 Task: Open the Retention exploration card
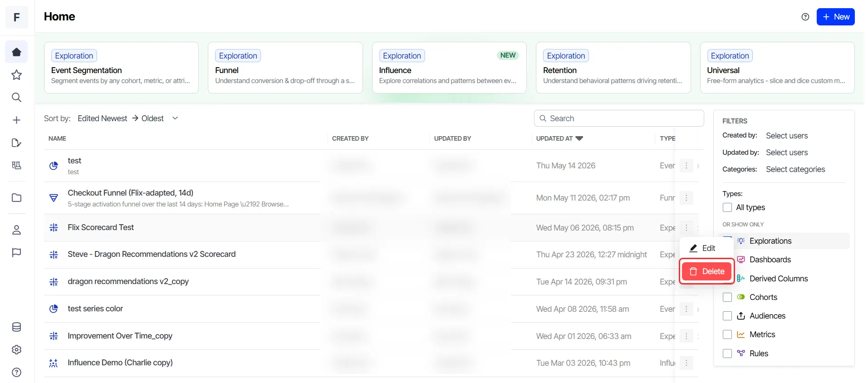(613, 68)
